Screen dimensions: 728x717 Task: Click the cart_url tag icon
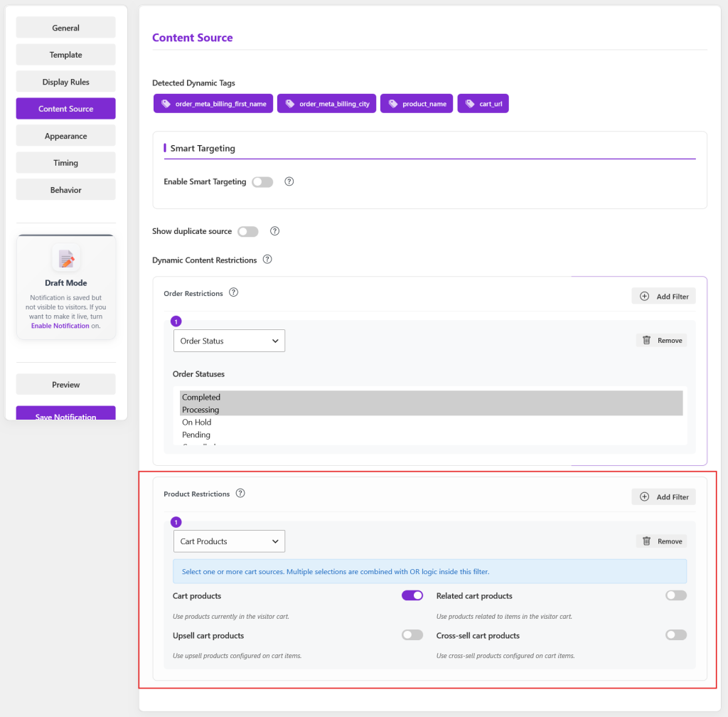(x=470, y=104)
